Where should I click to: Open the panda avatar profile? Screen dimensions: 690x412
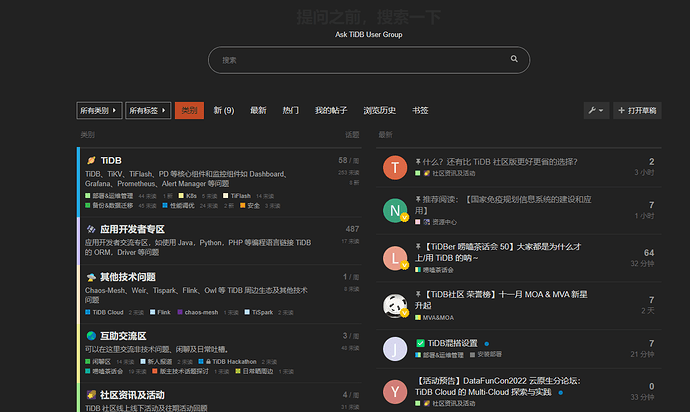(x=395, y=305)
